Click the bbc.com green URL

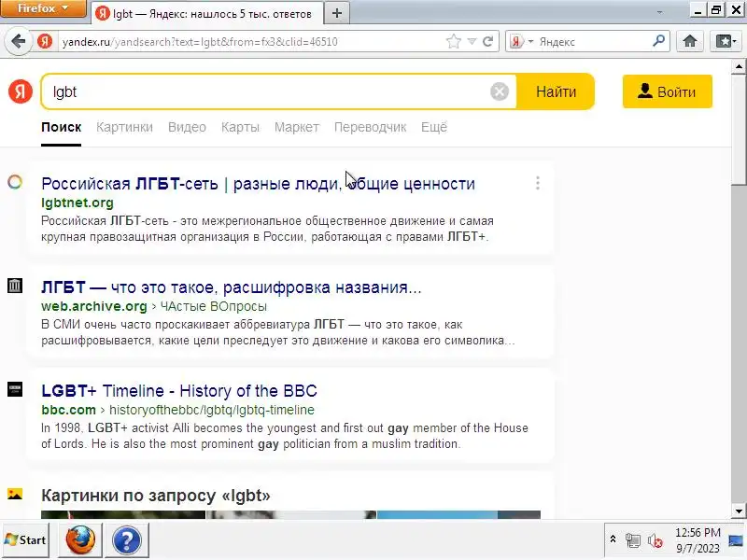pos(68,410)
